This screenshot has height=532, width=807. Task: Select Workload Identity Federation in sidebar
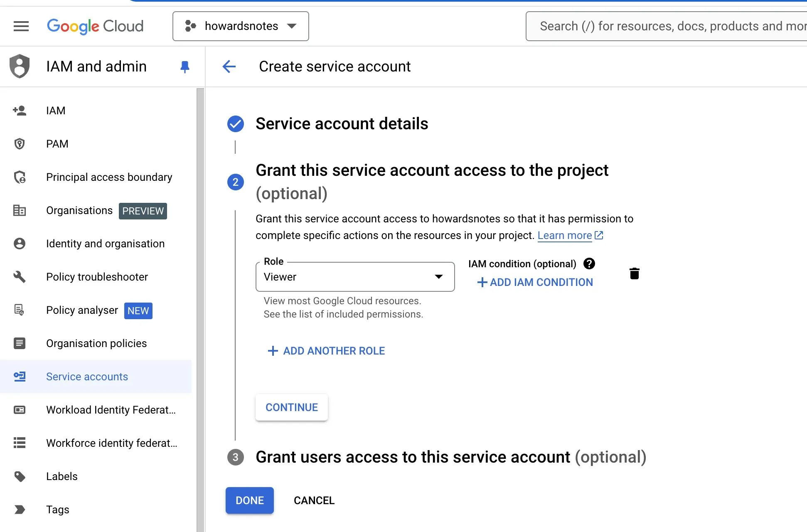20,410
